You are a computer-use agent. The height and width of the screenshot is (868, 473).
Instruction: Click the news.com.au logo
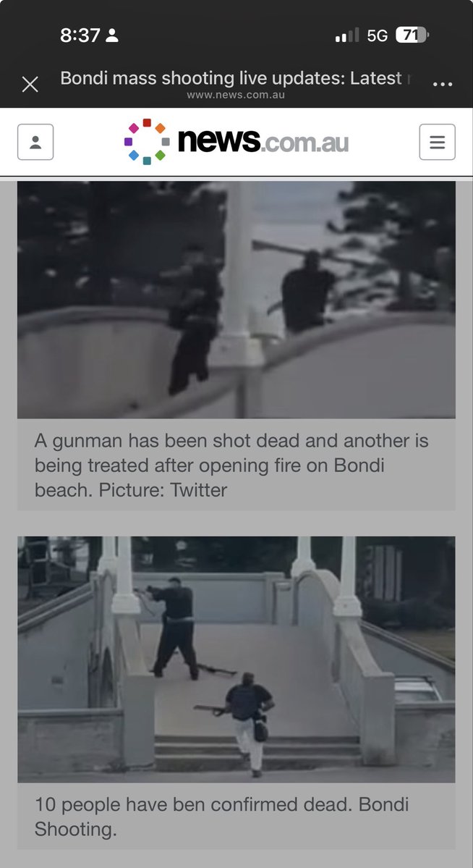(236, 142)
